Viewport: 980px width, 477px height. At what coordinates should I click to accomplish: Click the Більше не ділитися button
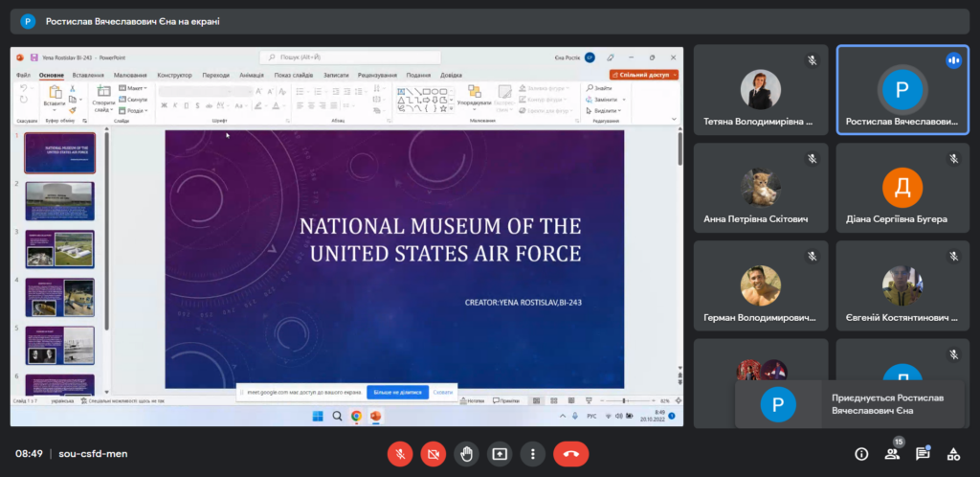click(397, 393)
